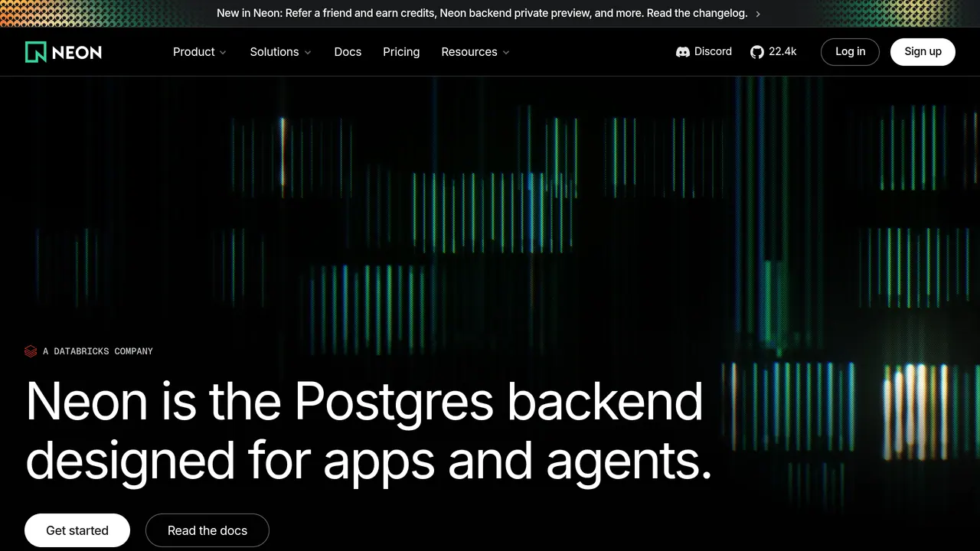Click the NEON wordmark text

[x=77, y=52]
